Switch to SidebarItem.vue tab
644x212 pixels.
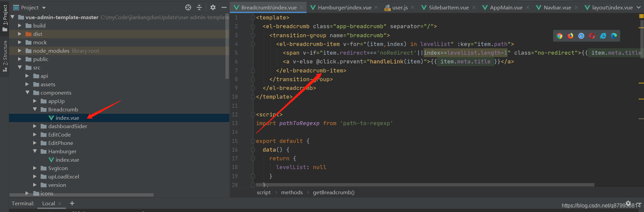[448, 7]
